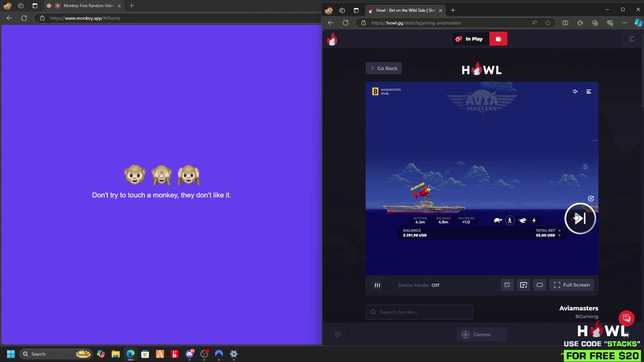The image size is (644, 362).
Task: Click the Monkey.app monkey emojis
Action: coord(162,175)
